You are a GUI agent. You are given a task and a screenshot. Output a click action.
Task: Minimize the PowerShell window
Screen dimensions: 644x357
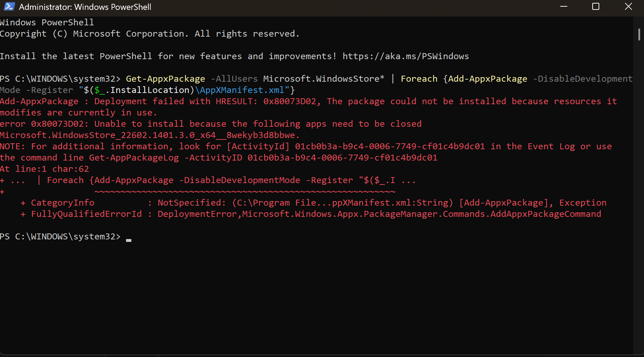click(564, 7)
